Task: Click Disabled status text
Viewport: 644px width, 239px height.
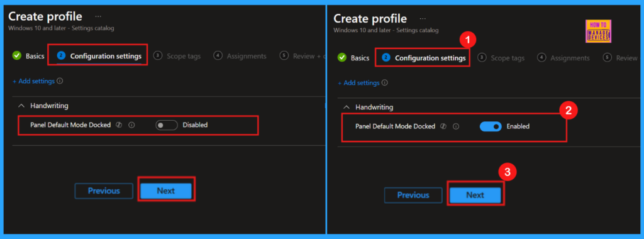Action: coord(195,125)
